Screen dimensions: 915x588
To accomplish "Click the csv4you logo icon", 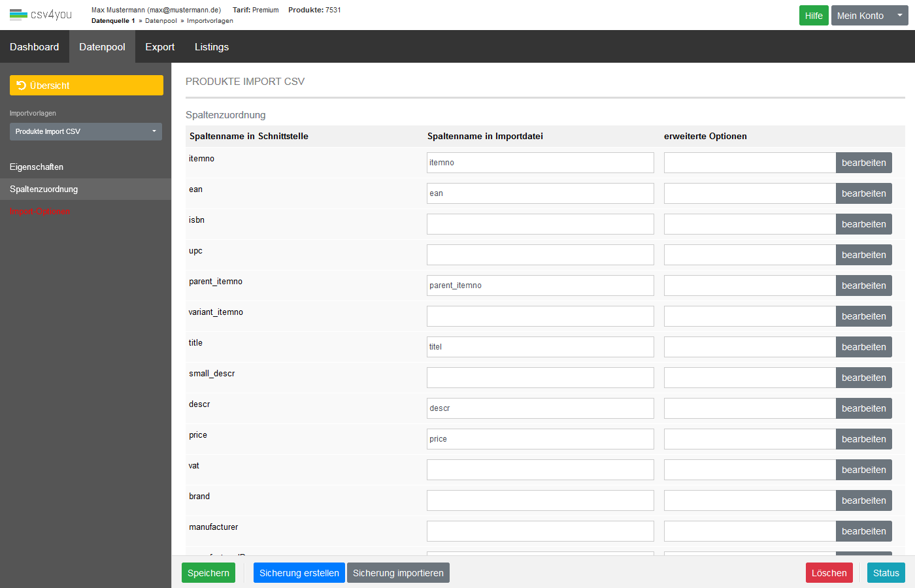I will [18, 14].
